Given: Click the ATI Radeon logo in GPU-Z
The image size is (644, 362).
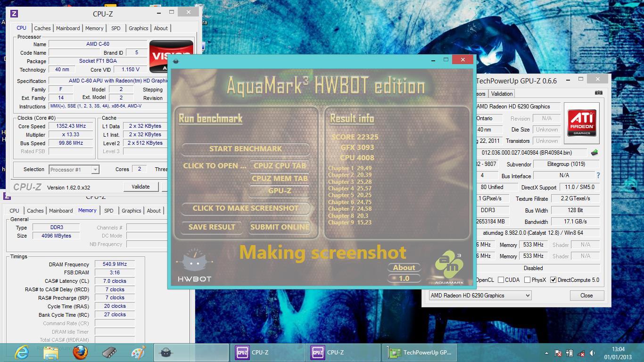Looking at the screenshot, I should (581, 123).
